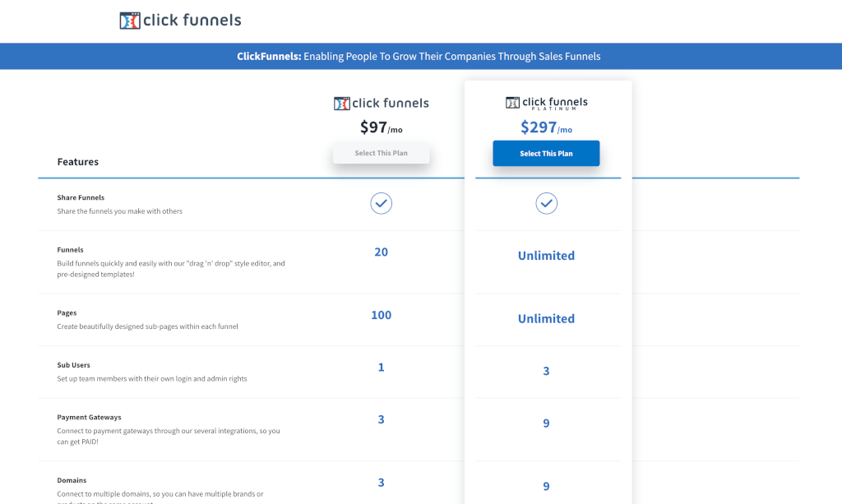Click 'Set up team members' description text
This screenshot has width=842, height=504.
tap(152, 378)
